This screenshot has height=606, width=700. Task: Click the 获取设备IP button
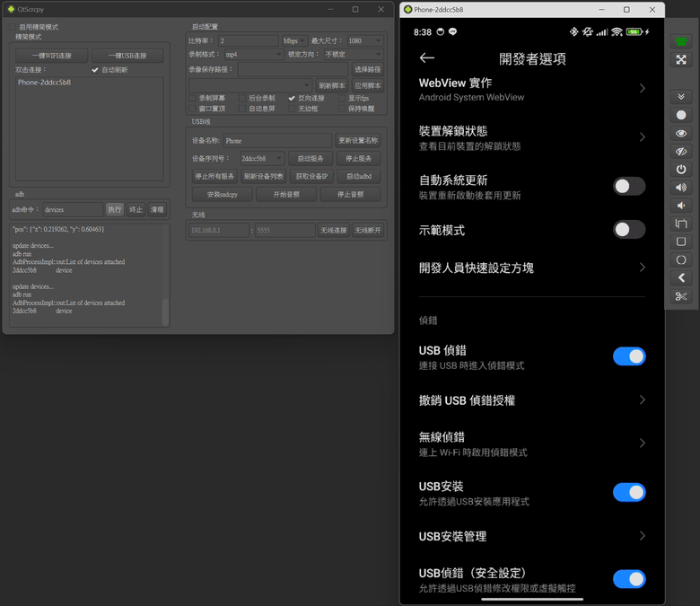tap(311, 176)
